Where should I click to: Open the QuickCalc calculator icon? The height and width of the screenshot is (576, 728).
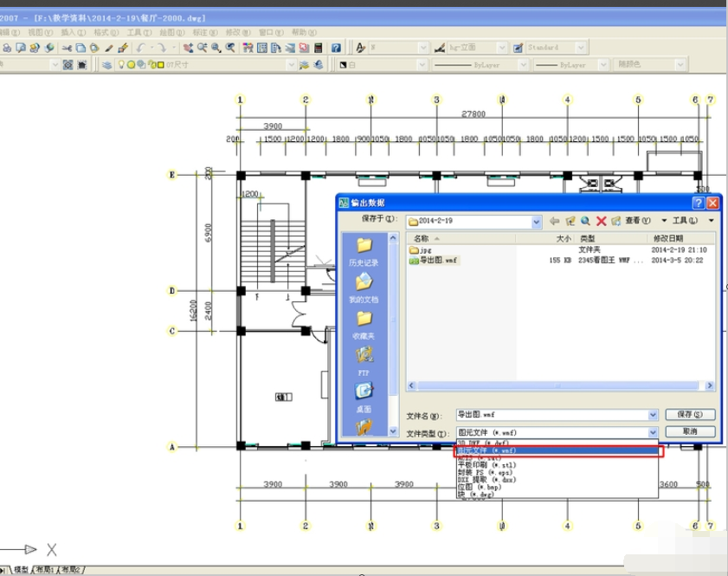pyautogui.click(x=318, y=48)
